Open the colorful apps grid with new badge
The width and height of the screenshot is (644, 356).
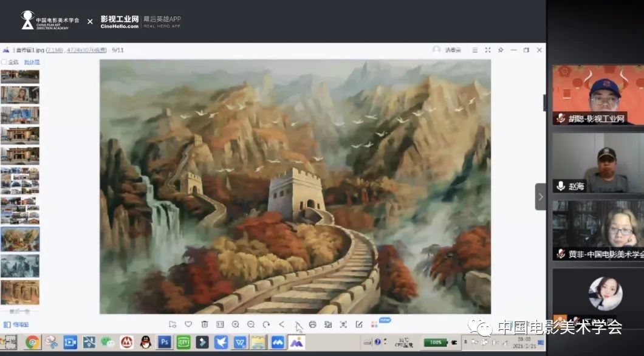375,324
